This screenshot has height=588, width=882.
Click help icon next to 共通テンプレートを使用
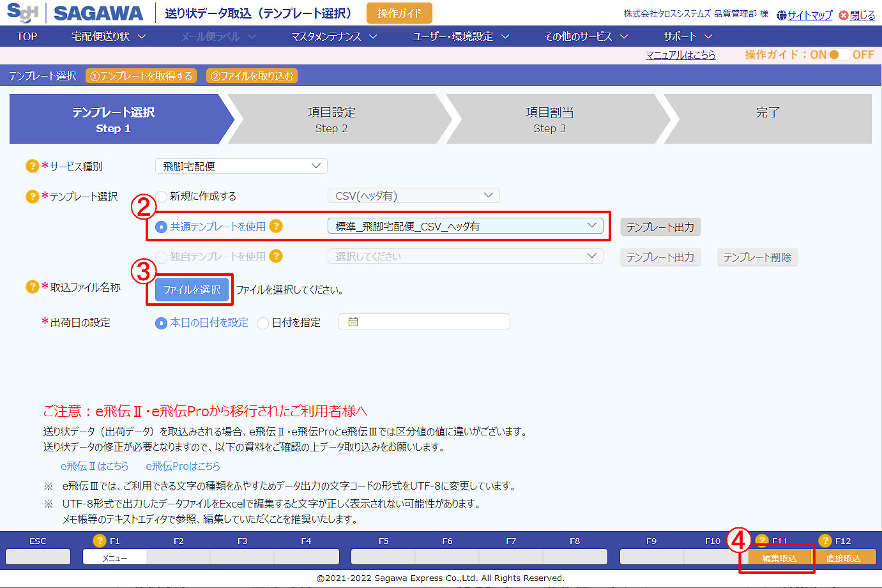[x=276, y=226]
